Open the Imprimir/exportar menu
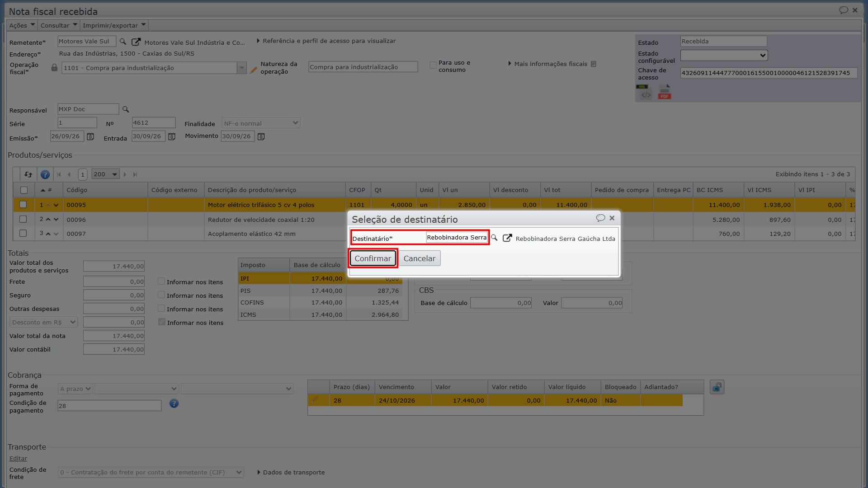 click(x=114, y=25)
